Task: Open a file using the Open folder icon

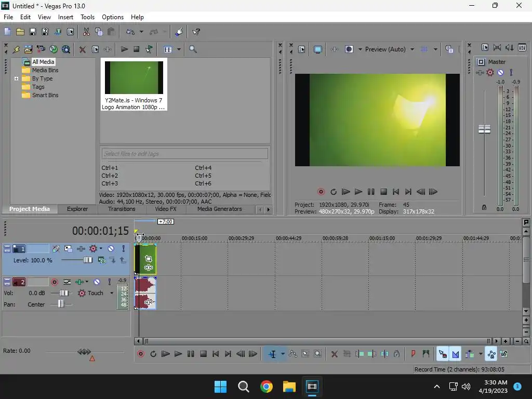Action: point(20,32)
